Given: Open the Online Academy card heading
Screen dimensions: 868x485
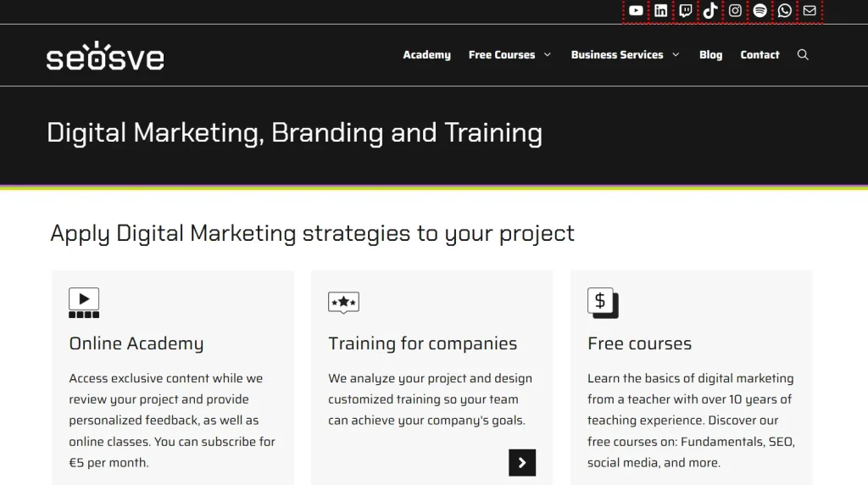Looking at the screenshot, I should point(136,343).
